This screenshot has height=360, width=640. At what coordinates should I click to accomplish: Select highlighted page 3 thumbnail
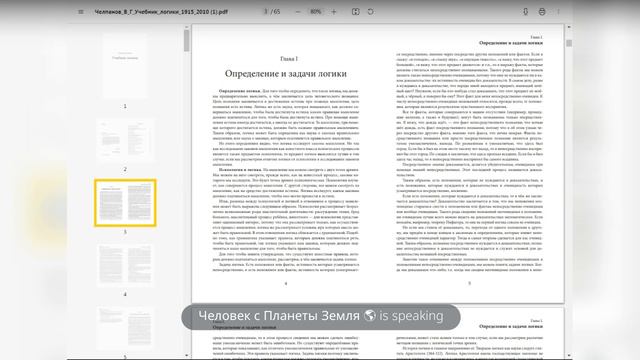click(x=125, y=203)
